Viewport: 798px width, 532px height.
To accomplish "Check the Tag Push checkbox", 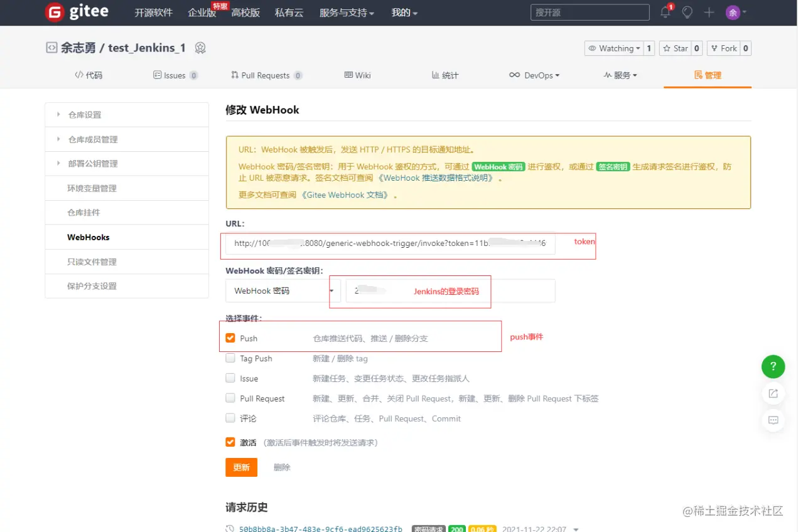I will tap(230, 358).
